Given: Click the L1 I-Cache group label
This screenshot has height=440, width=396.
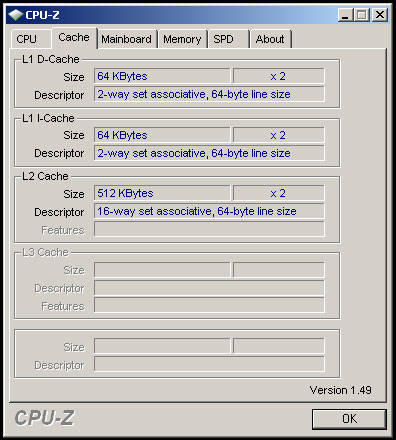Looking at the screenshot, I should [x=48, y=118].
